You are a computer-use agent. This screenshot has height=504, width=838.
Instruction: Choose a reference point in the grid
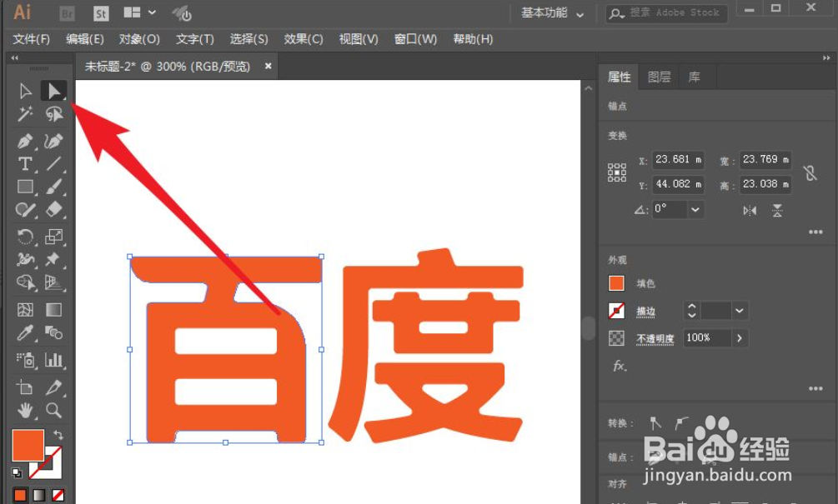click(617, 172)
